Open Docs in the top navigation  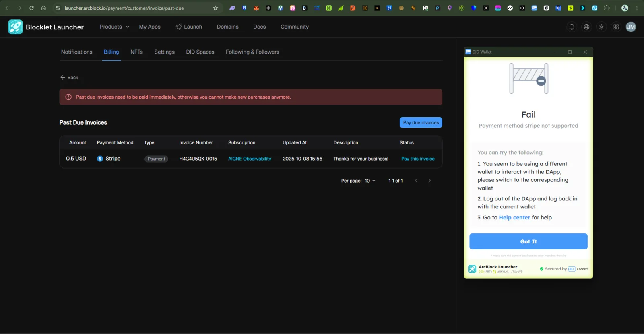(260, 27)
